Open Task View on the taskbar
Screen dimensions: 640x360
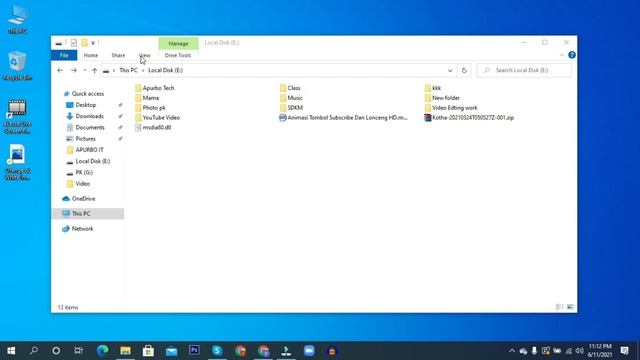(x=78, y=351)
